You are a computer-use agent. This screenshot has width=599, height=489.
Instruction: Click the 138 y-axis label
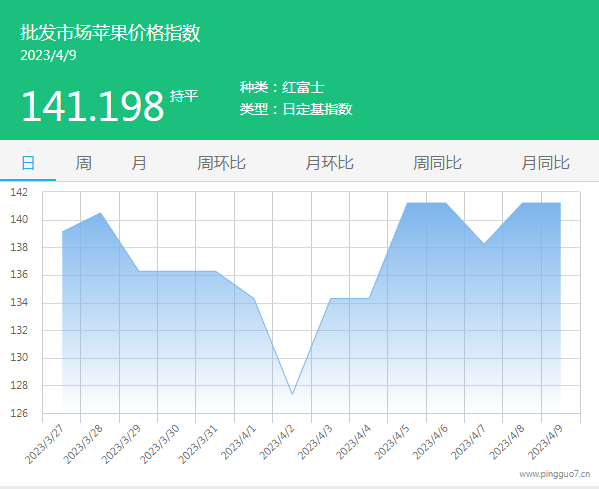click(19, 247)
